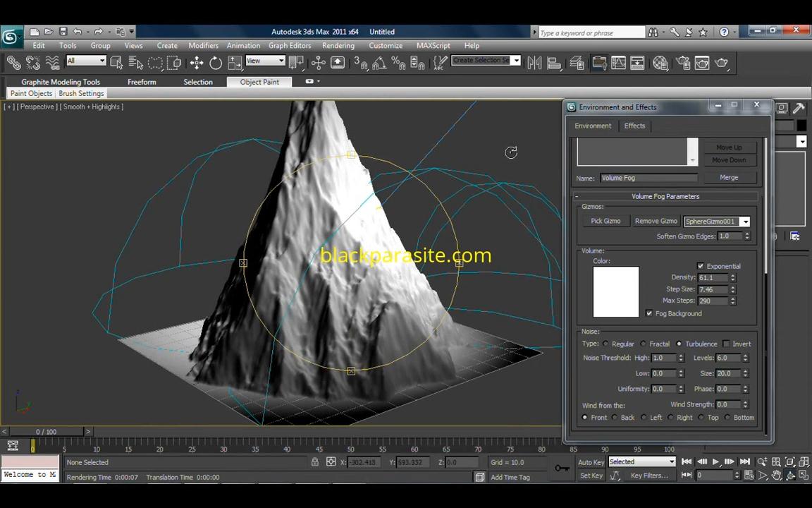Expand the SphereGizmo001 gizmo dropdown

(x=745, y=222)
